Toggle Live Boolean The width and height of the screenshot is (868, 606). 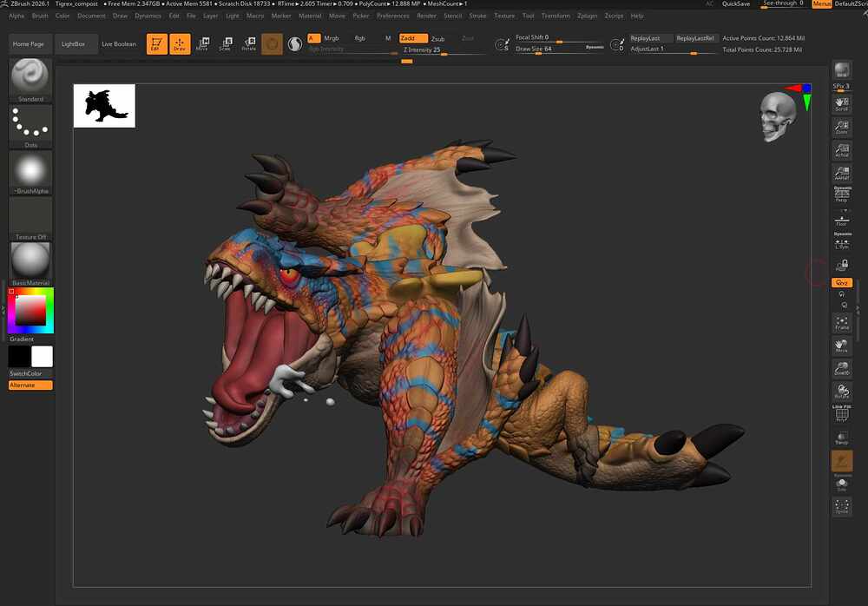pyautogui.click(x=119, y=43)
